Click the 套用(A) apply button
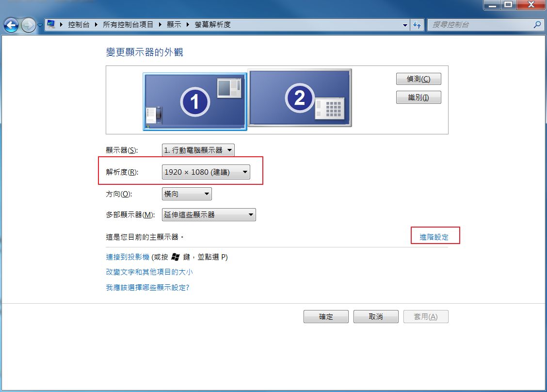This screenshot has width=547, height=392. (x=426, y=317)
